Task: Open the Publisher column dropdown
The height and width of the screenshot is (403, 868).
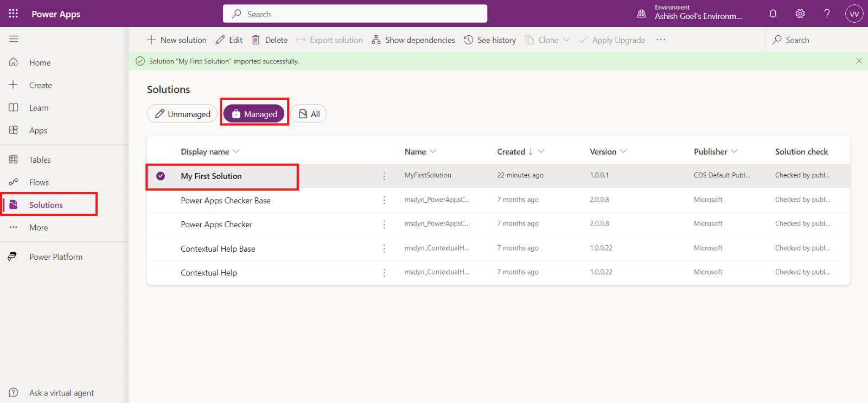Action: (x=734, y=152)
